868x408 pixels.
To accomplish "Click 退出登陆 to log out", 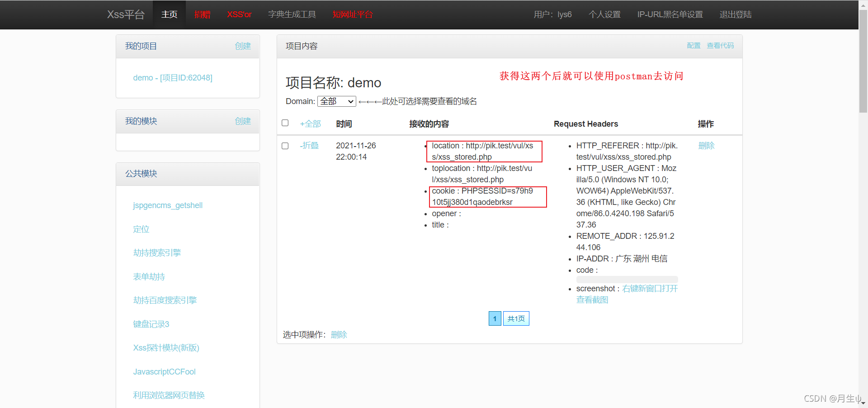I will [x=736, y=14].
